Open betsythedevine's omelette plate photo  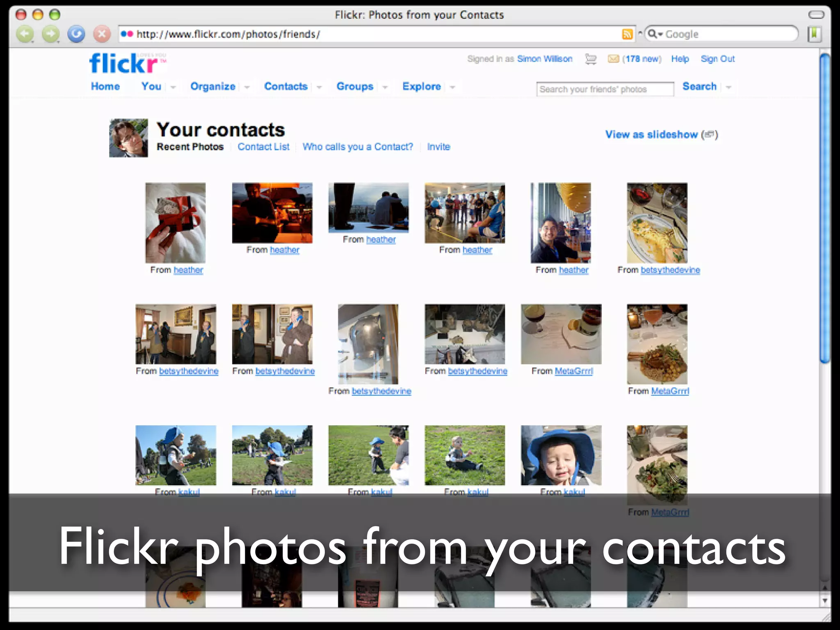(x=657, y=223)
